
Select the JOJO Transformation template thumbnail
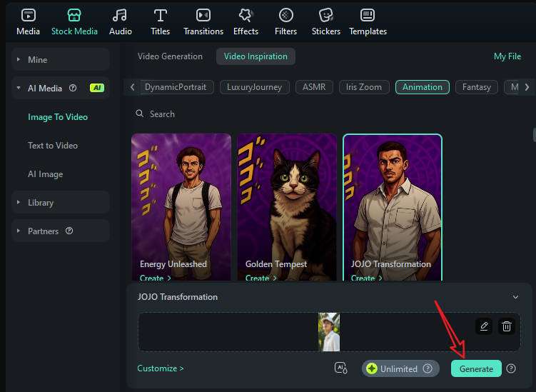point(393,207)
